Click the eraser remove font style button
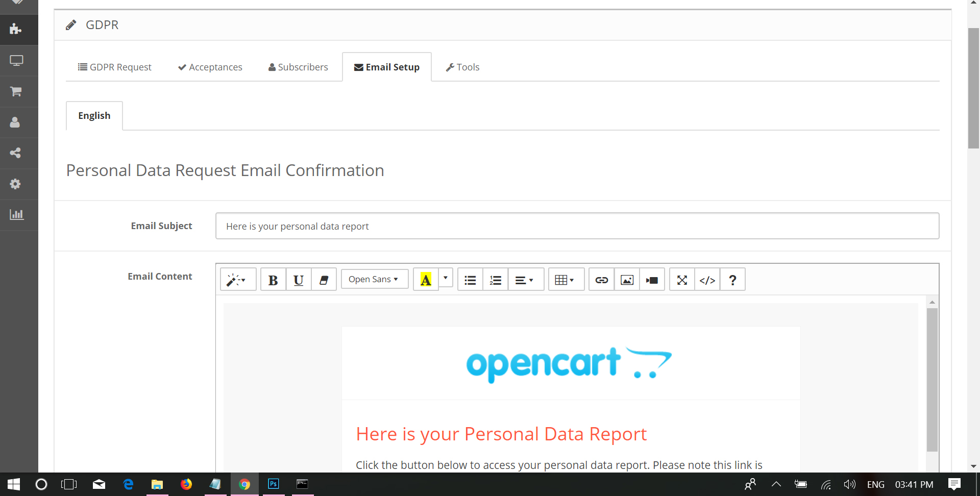 point(324,280)
